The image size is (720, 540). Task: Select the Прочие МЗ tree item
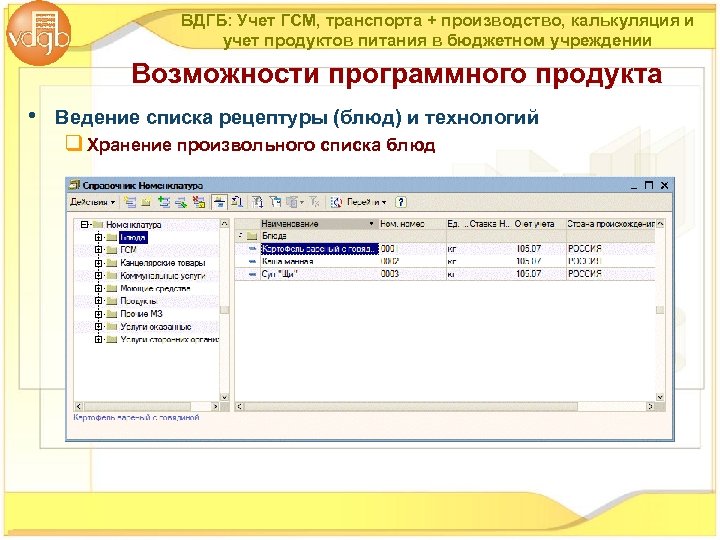click(x=141, y=314)
